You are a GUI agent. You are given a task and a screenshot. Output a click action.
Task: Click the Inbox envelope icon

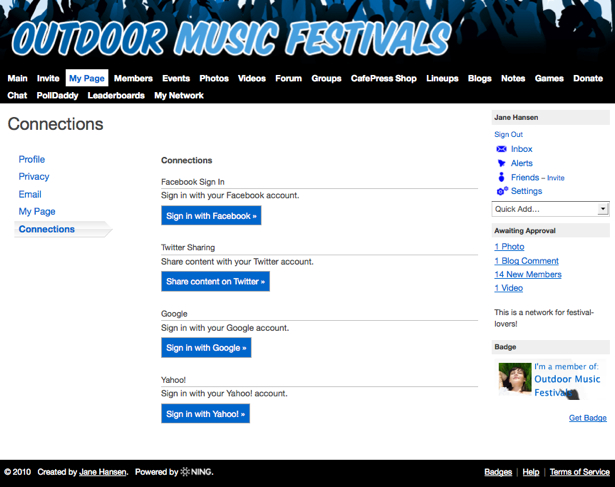pyautogui.click(x=501, y=149)
